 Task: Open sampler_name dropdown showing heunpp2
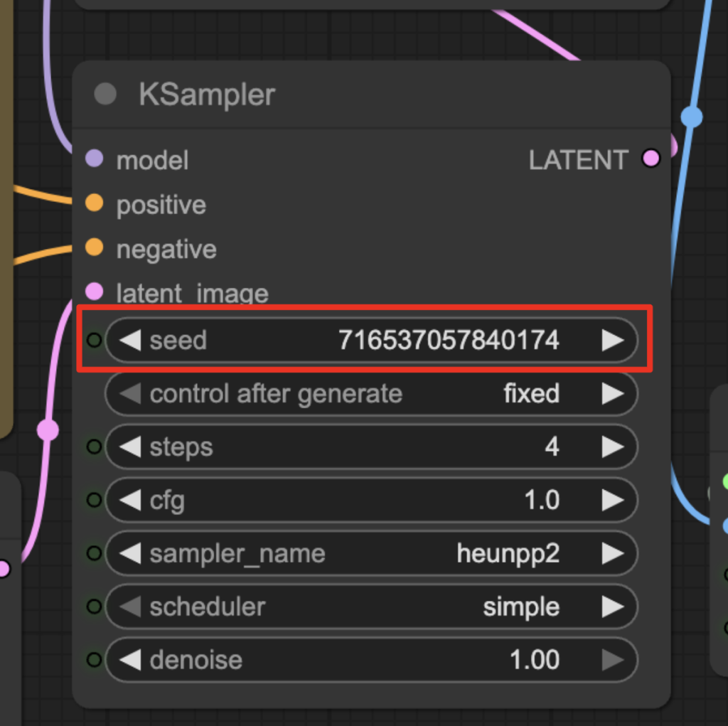click(371, 554)
